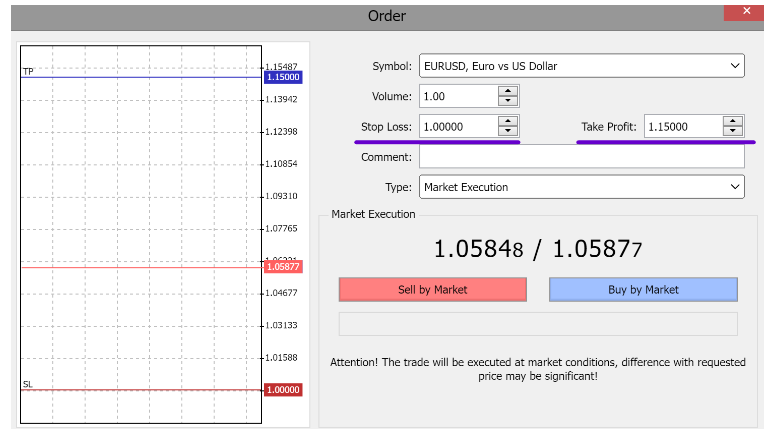
Task: Close the Order dialog window
Action: coord(746,12)
